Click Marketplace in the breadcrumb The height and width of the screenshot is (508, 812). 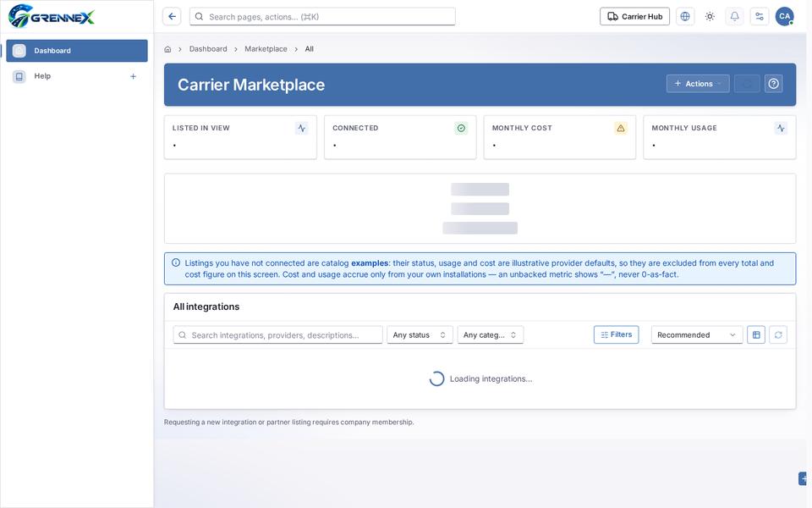266,49
